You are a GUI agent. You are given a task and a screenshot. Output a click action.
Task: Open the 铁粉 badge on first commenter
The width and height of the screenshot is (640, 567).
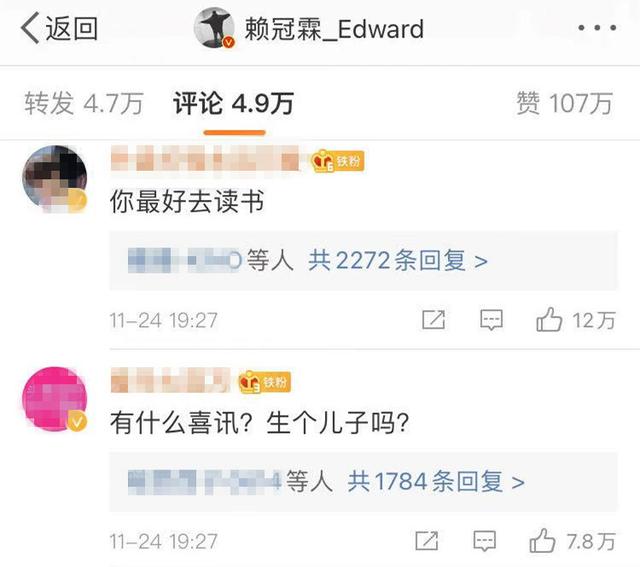338,161
